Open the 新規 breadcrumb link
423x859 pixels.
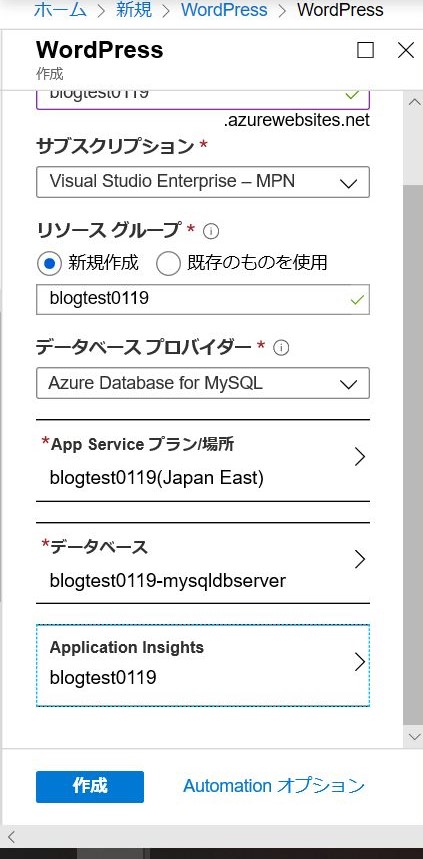134,10
